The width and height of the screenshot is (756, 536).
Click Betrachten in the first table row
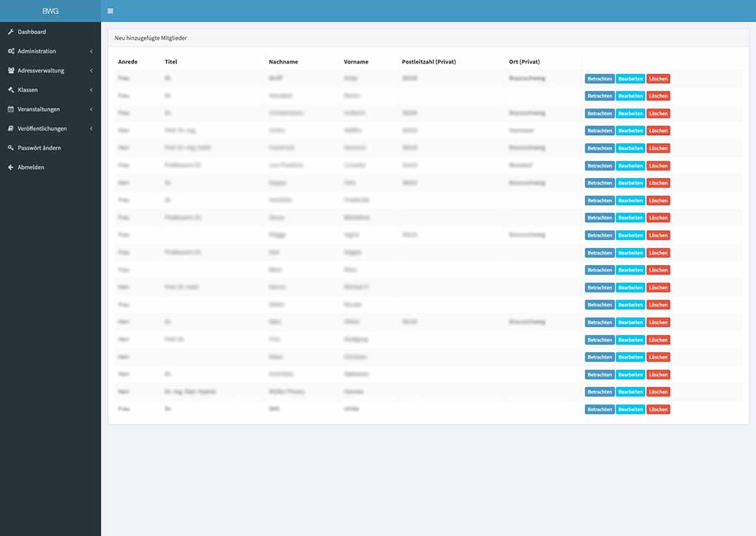599,78
